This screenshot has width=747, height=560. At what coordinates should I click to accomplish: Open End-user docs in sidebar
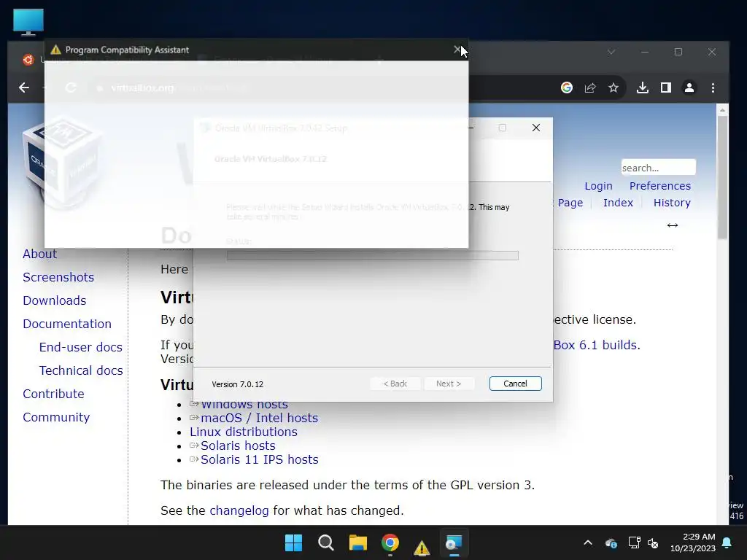tap(80, 347)
